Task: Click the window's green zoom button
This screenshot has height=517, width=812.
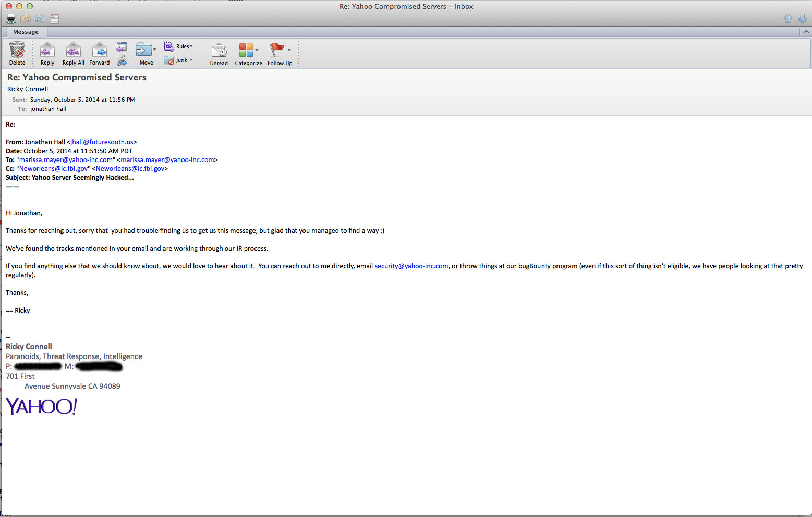Action: click(29, 6)
